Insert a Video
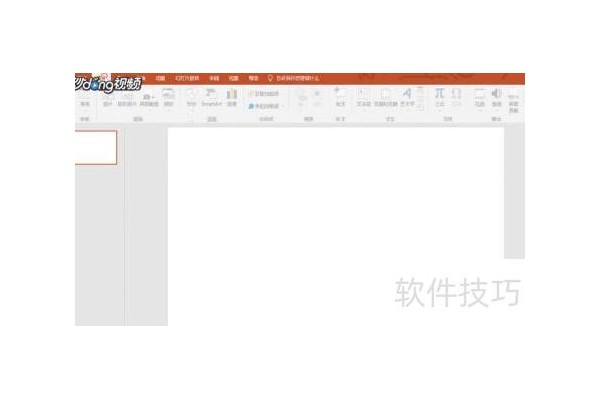600x400 pixels. (x=480, y=99)
